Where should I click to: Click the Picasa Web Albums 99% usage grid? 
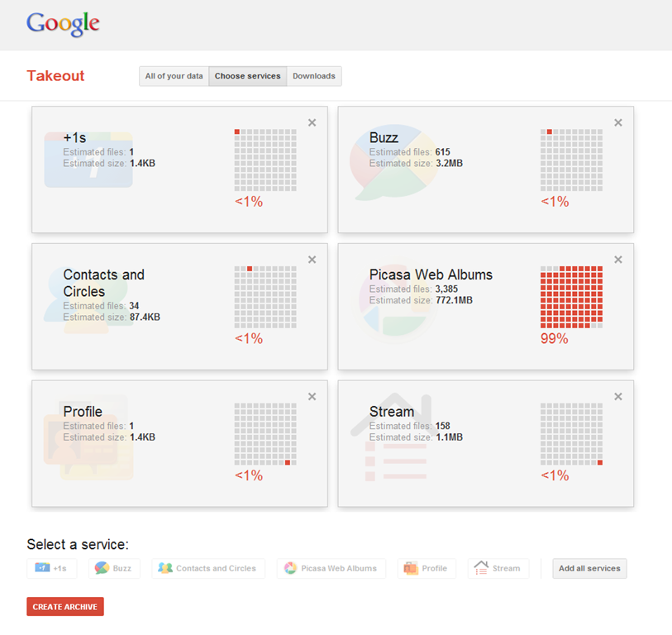(571, 297)
